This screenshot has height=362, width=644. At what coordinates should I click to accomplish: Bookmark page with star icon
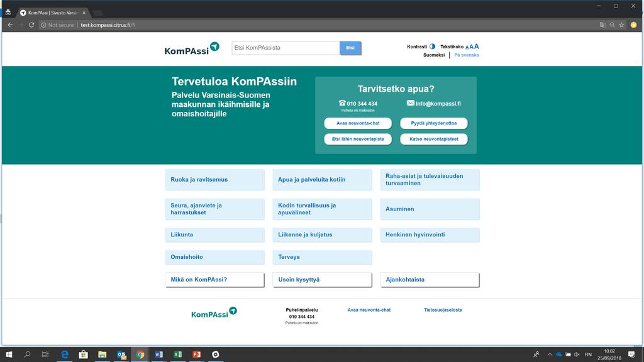622,25
